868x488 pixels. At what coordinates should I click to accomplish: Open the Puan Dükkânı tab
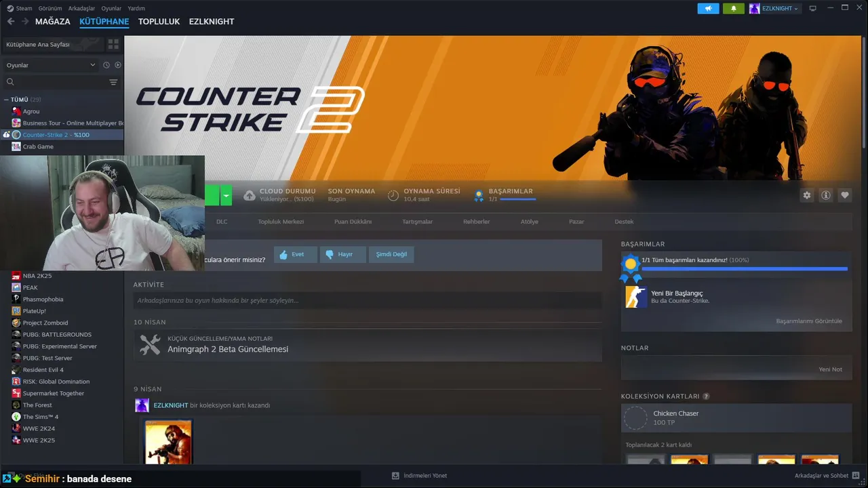[x=353, y=222]
